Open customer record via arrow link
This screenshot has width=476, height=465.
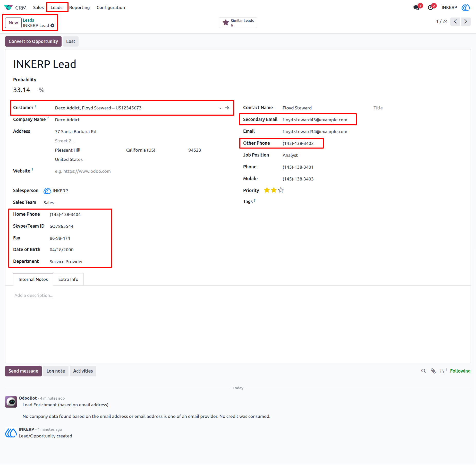click(227, 108)
